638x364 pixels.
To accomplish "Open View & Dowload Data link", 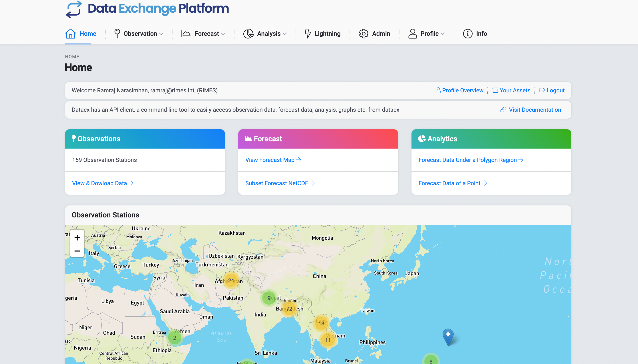I will click(103, 183).
